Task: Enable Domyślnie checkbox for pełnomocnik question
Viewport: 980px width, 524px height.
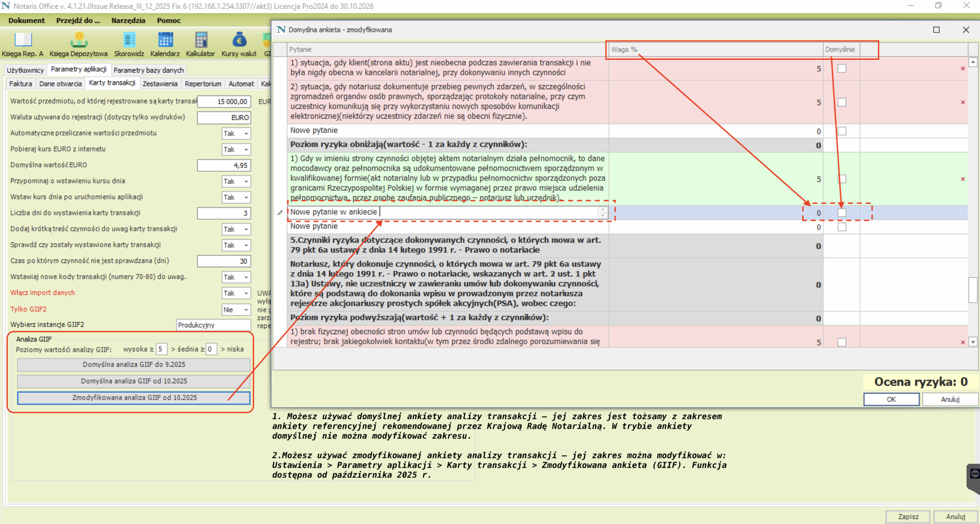Action: (x=841, y=179)
